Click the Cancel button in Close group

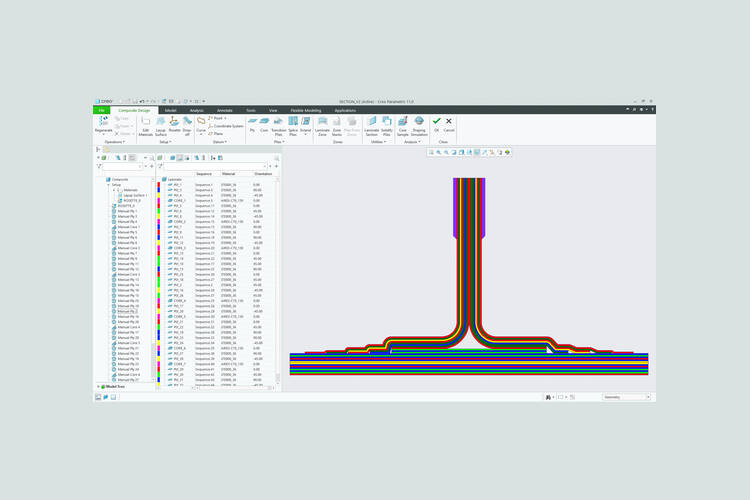point(449,123)
